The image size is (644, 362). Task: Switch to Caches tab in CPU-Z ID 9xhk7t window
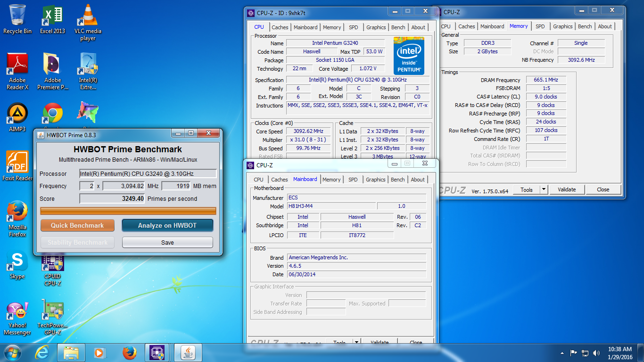tap(280, 27)
